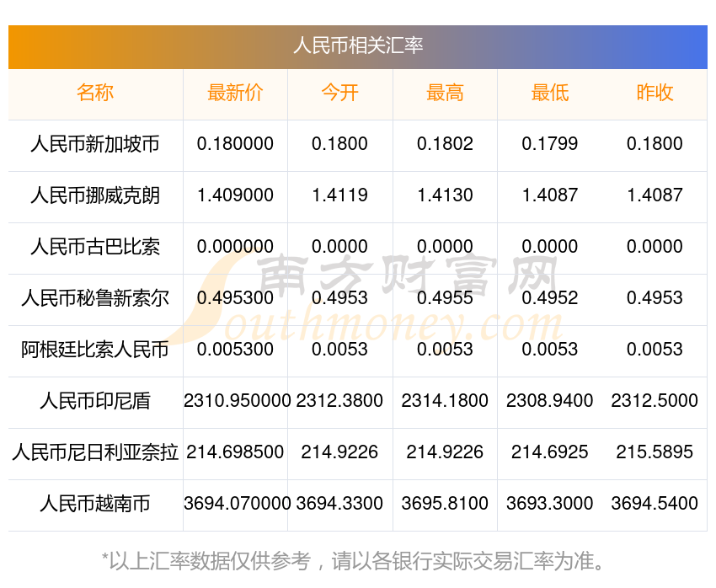
Task: Select latest price 214.698500
Action: coord(235,452)
